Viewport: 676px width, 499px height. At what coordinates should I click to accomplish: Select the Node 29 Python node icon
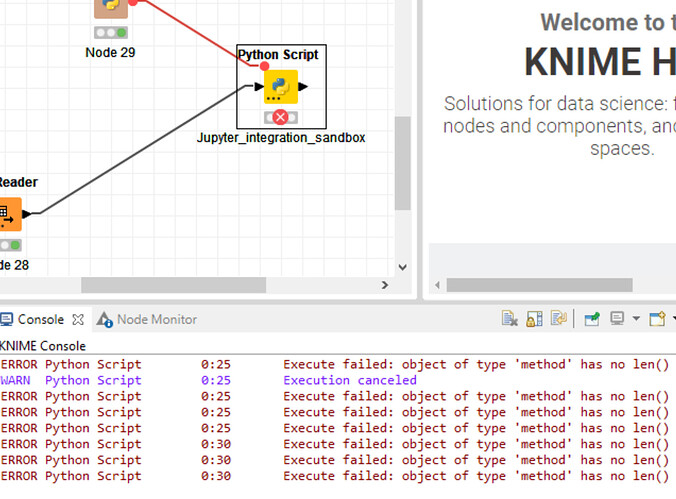click(111, 8)
